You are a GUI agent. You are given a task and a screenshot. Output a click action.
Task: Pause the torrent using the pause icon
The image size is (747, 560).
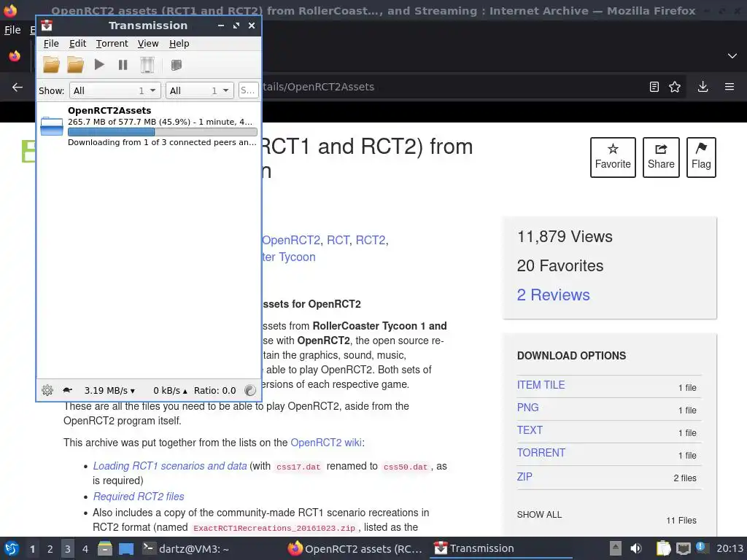tap(123, 65)
